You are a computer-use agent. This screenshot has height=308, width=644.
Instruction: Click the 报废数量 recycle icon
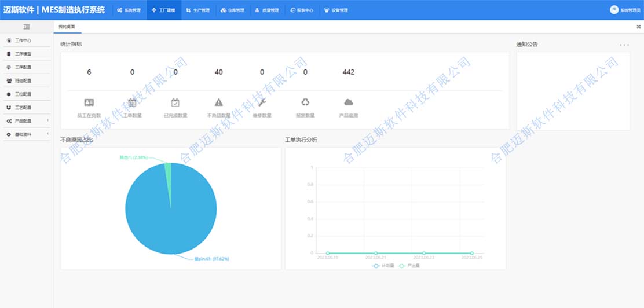coord(305,102)
